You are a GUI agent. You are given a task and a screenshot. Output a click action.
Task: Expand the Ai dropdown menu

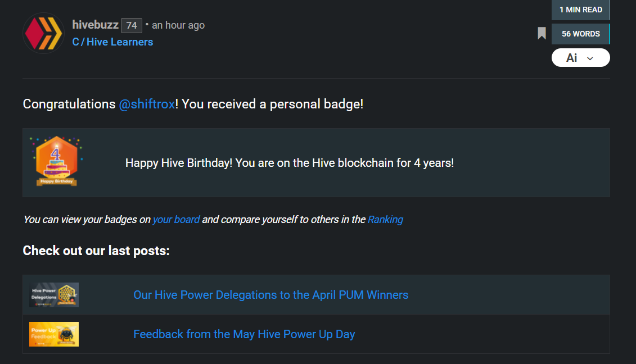click(580, 57)
